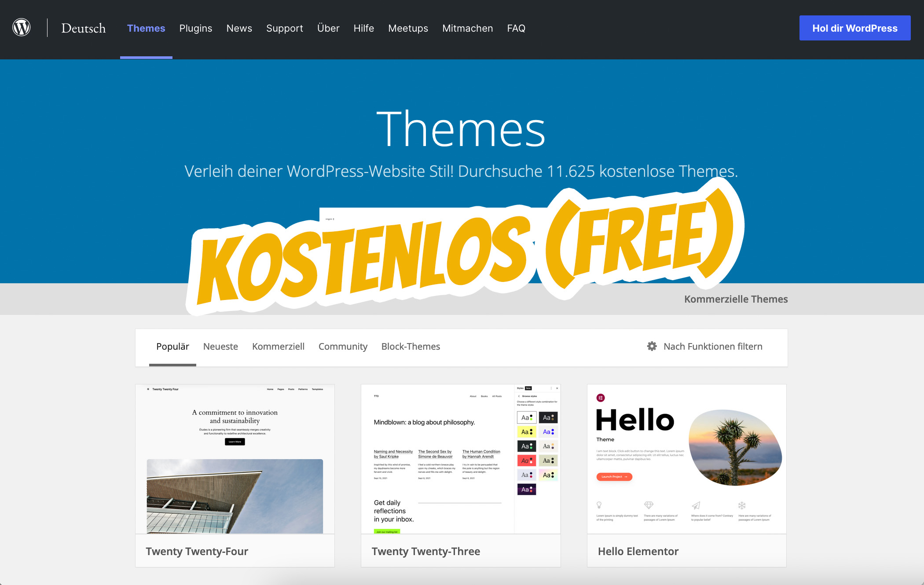The height and width of the screenshot is (585, 924).
Task: Select the Block-Themes tab
Action: pyautogui.click(x=411, y=347)
